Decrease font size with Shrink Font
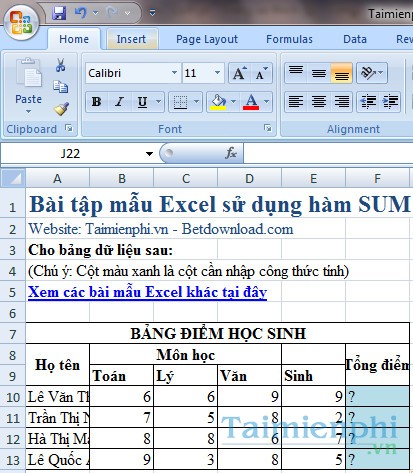Image resolution: width=413 pixels, height=473 pixels. pos(261,73)
